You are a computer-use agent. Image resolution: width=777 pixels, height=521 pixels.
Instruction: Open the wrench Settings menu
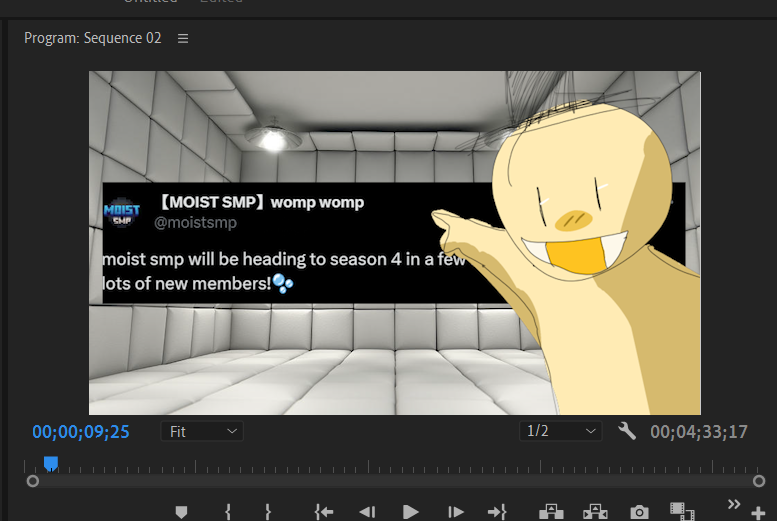627,431
